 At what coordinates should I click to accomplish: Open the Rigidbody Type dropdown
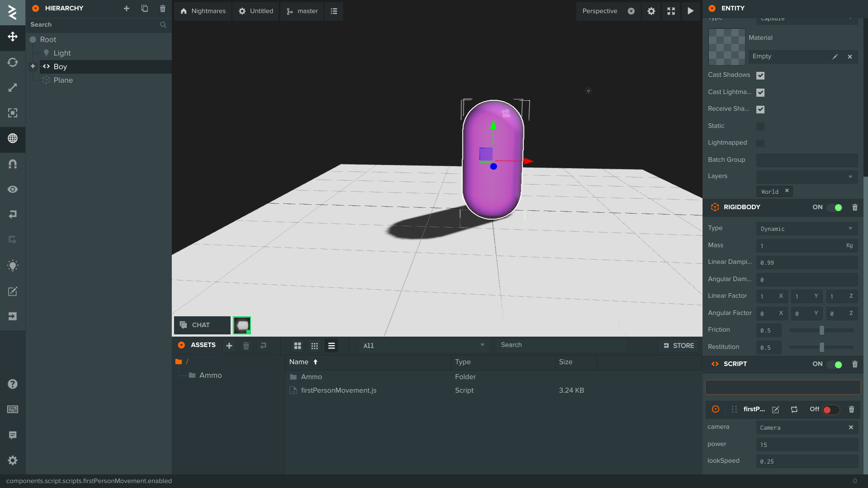click(x=807, y=229)
